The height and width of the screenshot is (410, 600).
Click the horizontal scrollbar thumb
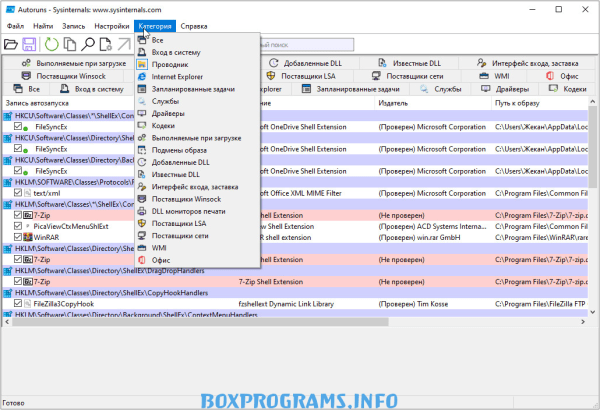coord(200,322)
